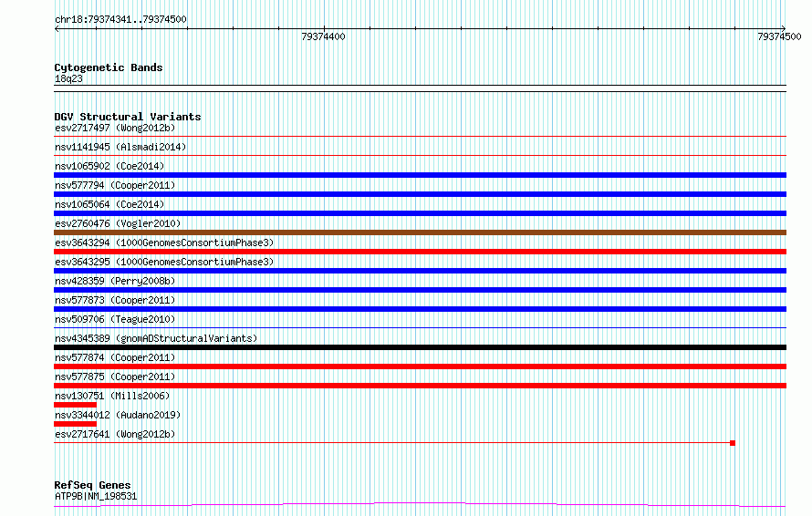Click the red bar under nsv577875
812x516 pixels.
pyautogui.click(x=420, y=386)
